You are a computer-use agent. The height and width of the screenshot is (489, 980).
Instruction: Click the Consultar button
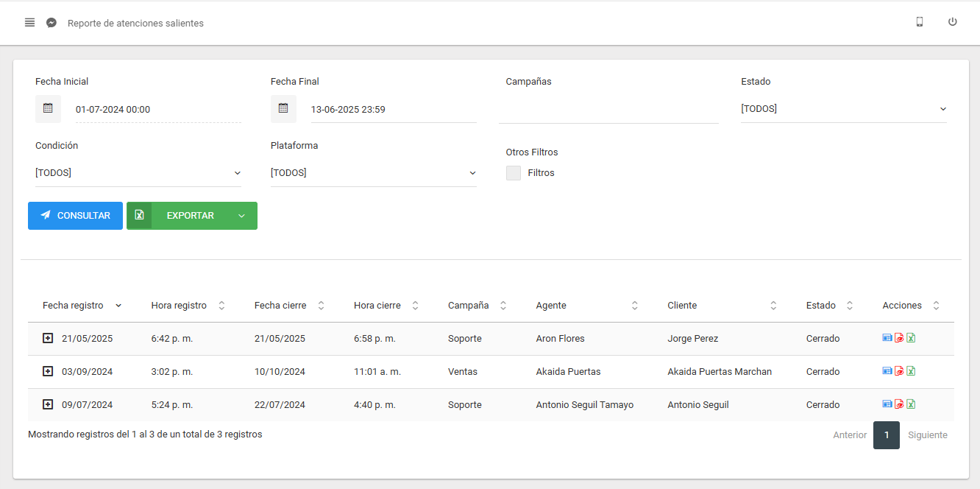pos(75,216)
